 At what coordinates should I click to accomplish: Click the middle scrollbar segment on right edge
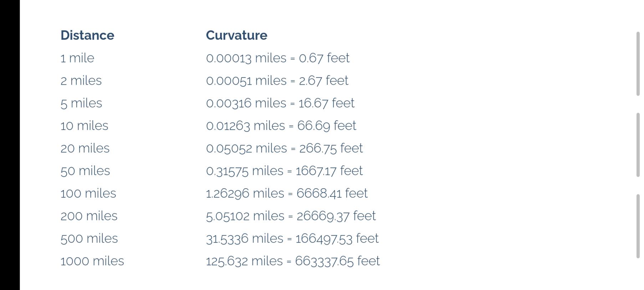[638, 145]
